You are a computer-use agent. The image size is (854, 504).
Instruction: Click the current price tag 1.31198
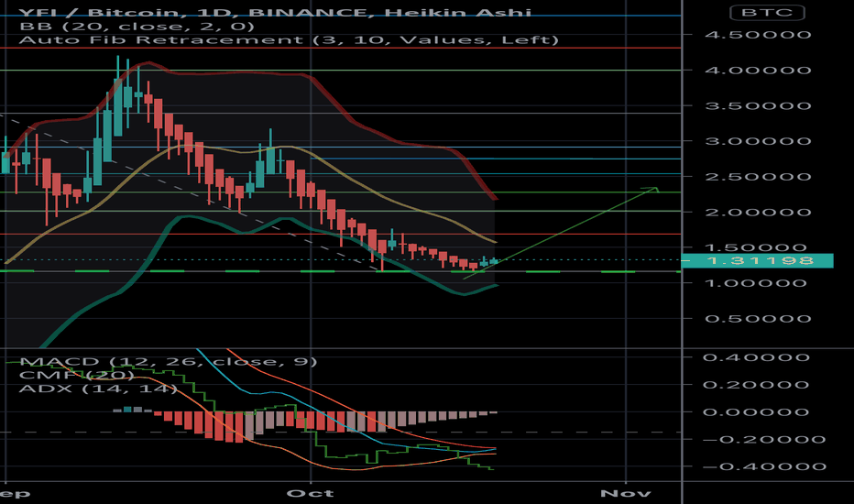click(757, 261)
